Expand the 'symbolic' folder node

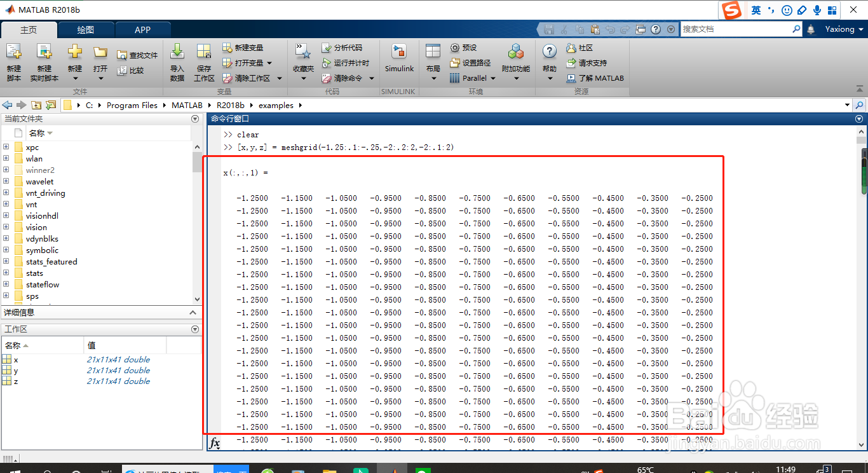pos(6,250)
